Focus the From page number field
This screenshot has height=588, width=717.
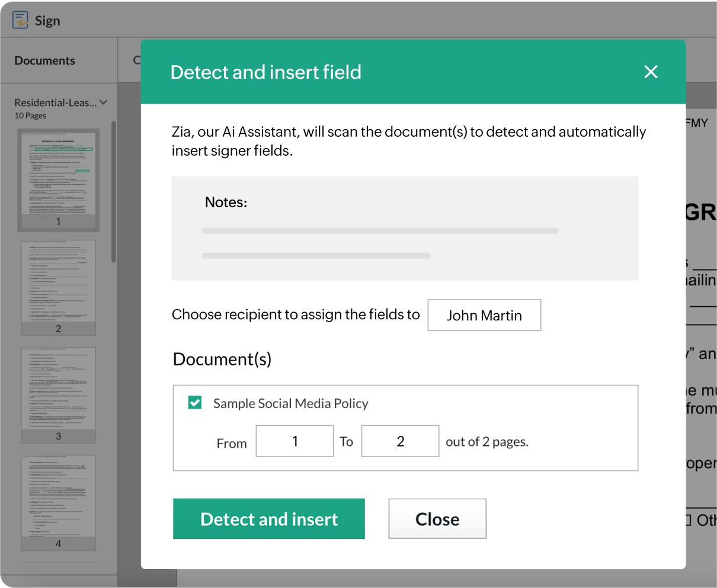295,441
